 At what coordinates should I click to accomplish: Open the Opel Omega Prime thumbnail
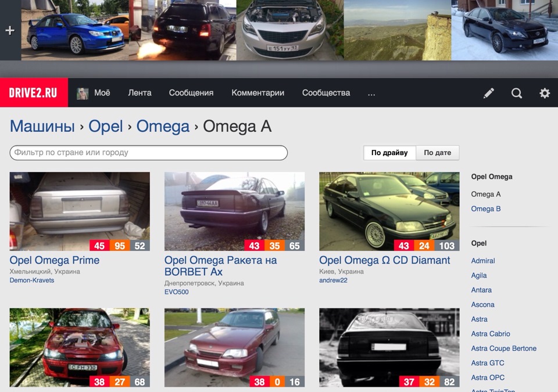coord(80,211)
